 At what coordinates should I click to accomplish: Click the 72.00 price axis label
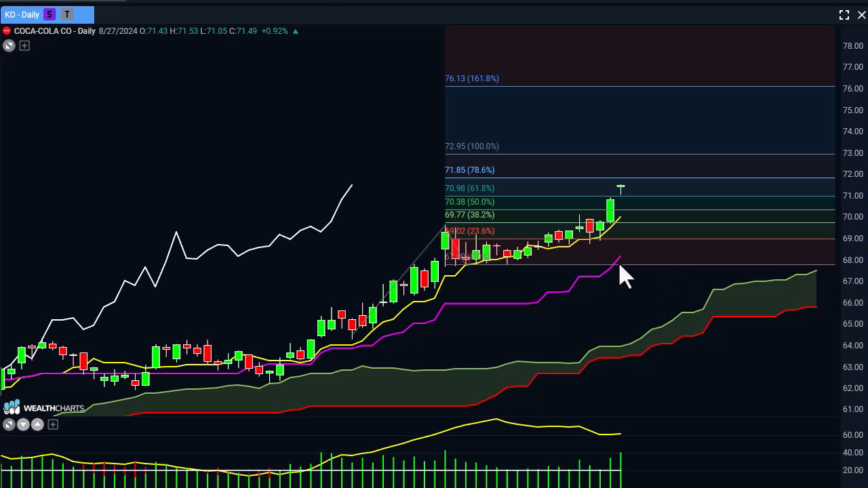(852, 175)
